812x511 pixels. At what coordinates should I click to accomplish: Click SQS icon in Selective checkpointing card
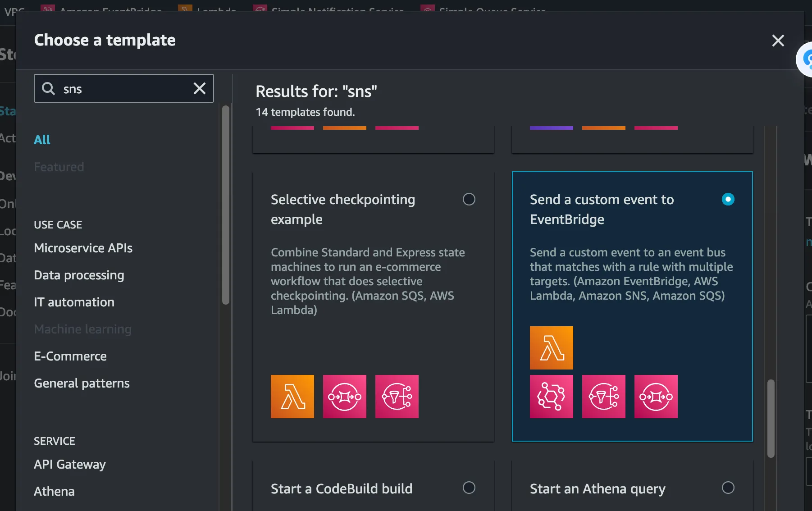click(x=344, y=397)
